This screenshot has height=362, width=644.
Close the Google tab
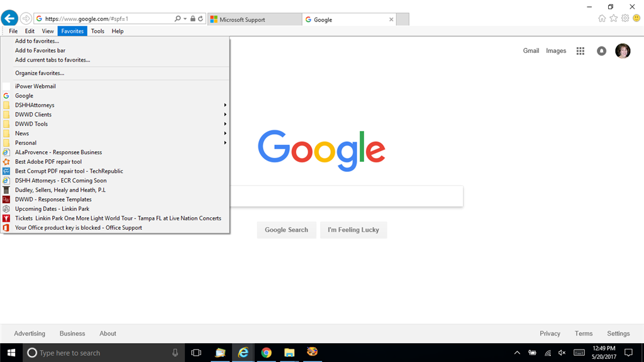[x=391, y=20]
